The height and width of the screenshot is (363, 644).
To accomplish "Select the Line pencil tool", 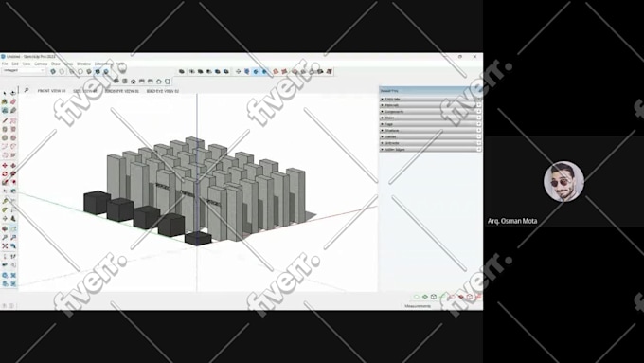I will (5, 120).
